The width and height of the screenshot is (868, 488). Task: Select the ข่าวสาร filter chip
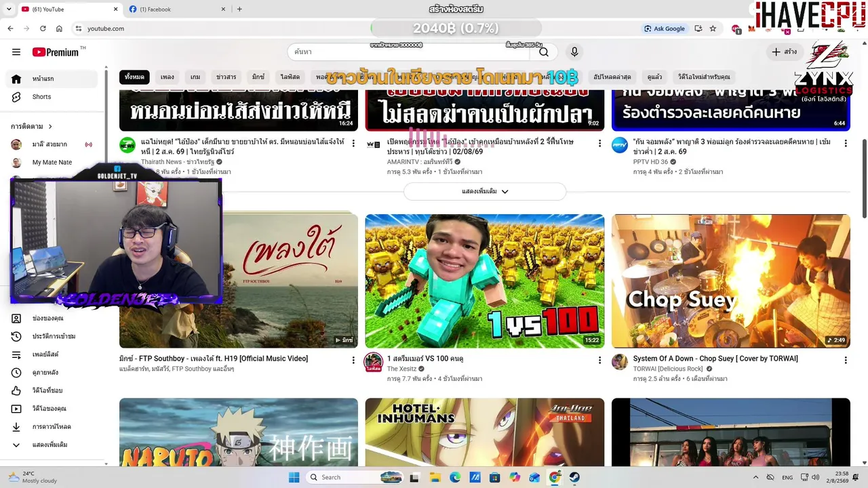pyautogui.click(x=226, y=77)
